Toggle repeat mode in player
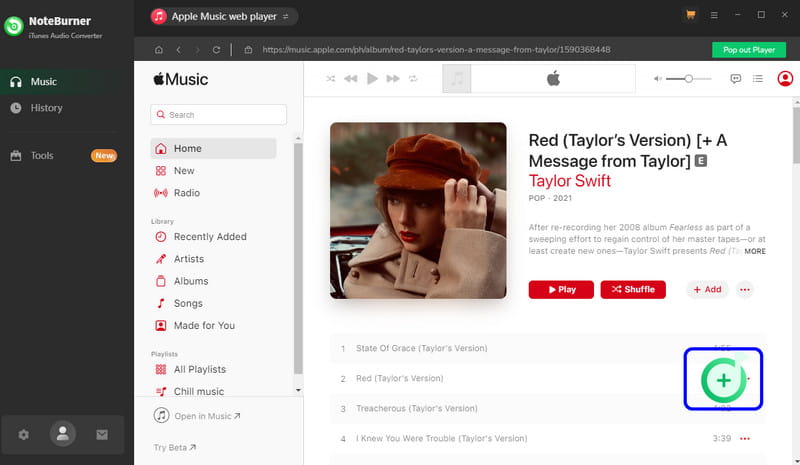This screenshot has width=800, height=465. [x=413, y=79]
